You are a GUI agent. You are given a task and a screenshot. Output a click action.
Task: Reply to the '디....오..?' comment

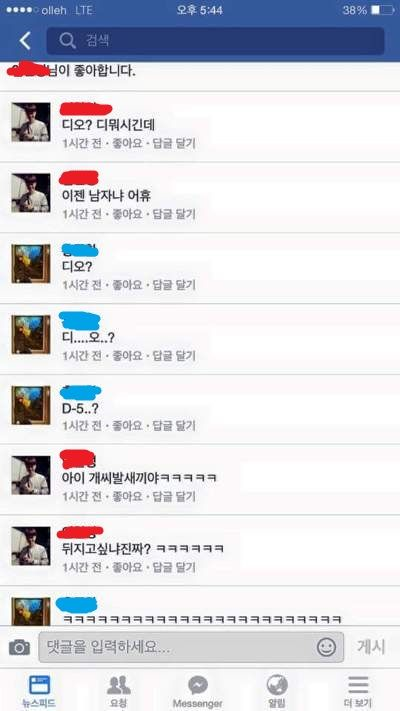click(174, 356)
